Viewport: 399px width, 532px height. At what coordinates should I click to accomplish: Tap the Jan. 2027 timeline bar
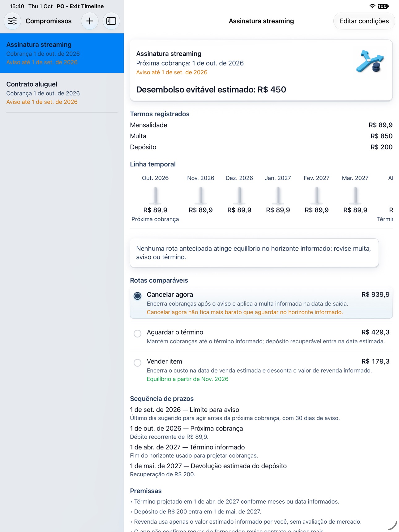coord(278,195)
